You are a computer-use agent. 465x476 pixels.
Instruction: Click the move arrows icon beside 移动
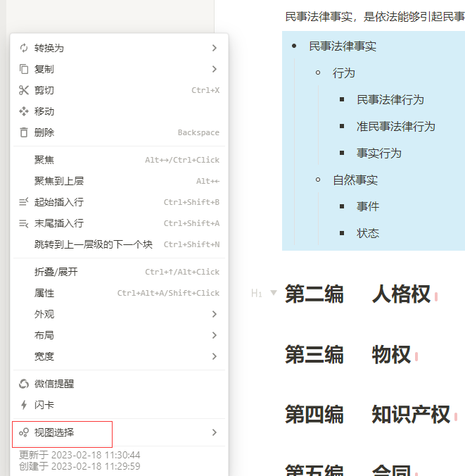tap(24, 111)
